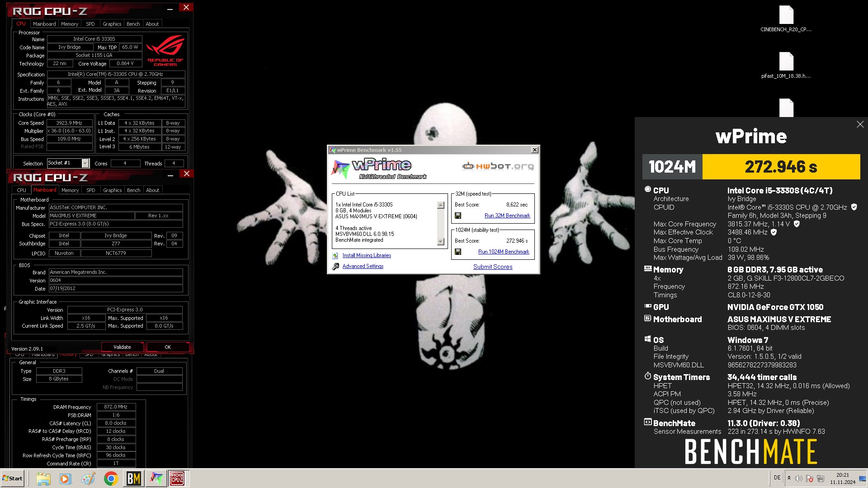Click the CPUID verified shield checkmark
Image resolution: width=868 pixels, height=488 pixels.
point(854,207)
